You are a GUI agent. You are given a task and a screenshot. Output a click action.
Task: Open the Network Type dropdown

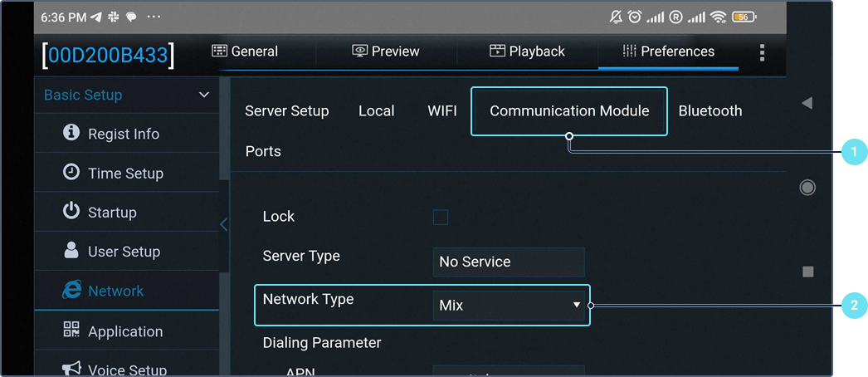pyautogui.click(x=509, y=306)
